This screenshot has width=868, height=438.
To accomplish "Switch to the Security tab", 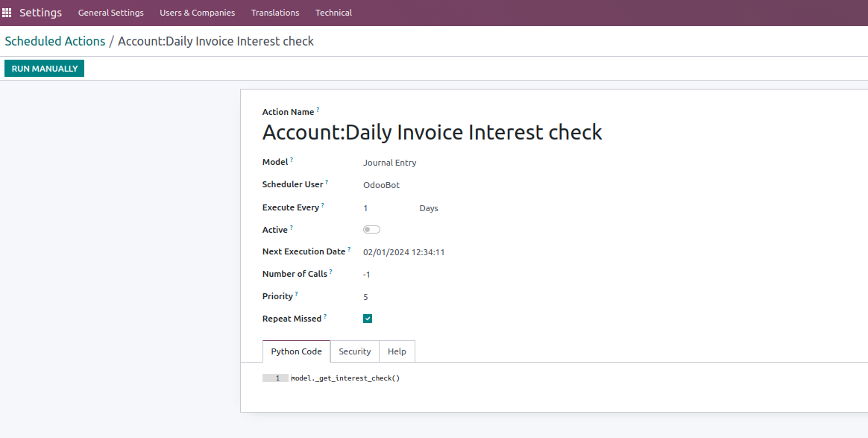I will (355, 351).
